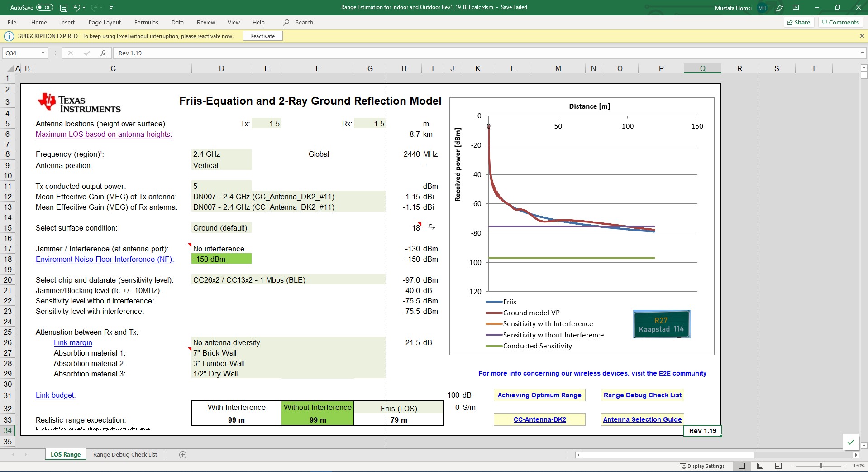Click the Insert Function fx icon
The height and width of the screenshot is (472, 868).
(103, 53)
